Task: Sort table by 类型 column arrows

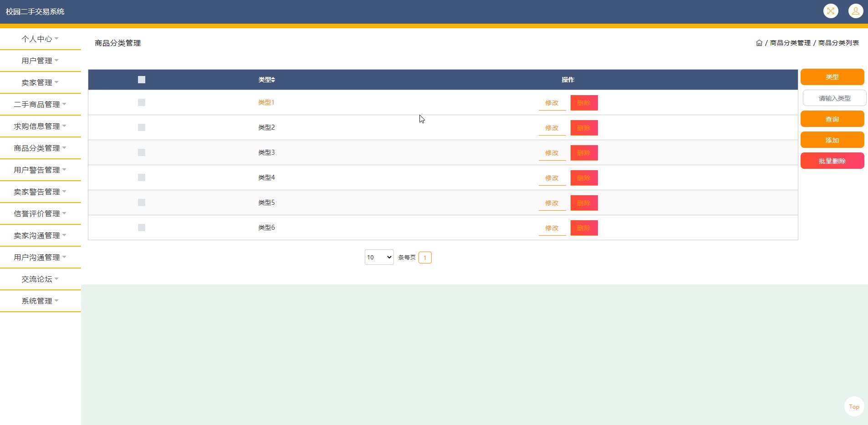Action: click(273, 80)
